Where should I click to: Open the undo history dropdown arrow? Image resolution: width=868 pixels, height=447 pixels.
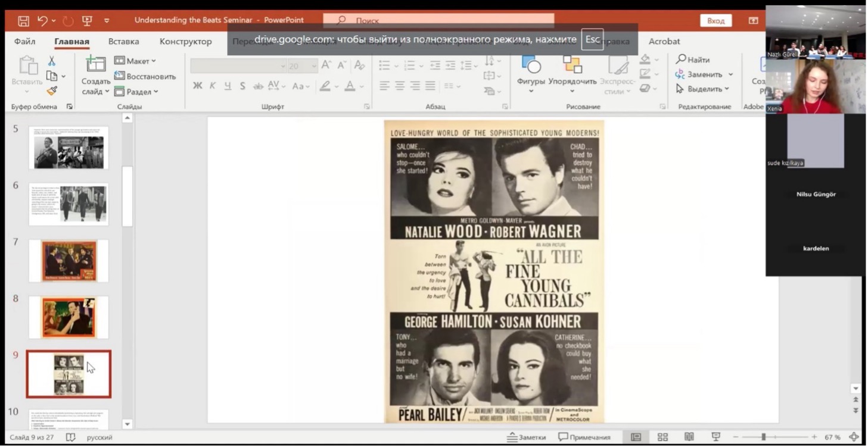pos(53,21)
